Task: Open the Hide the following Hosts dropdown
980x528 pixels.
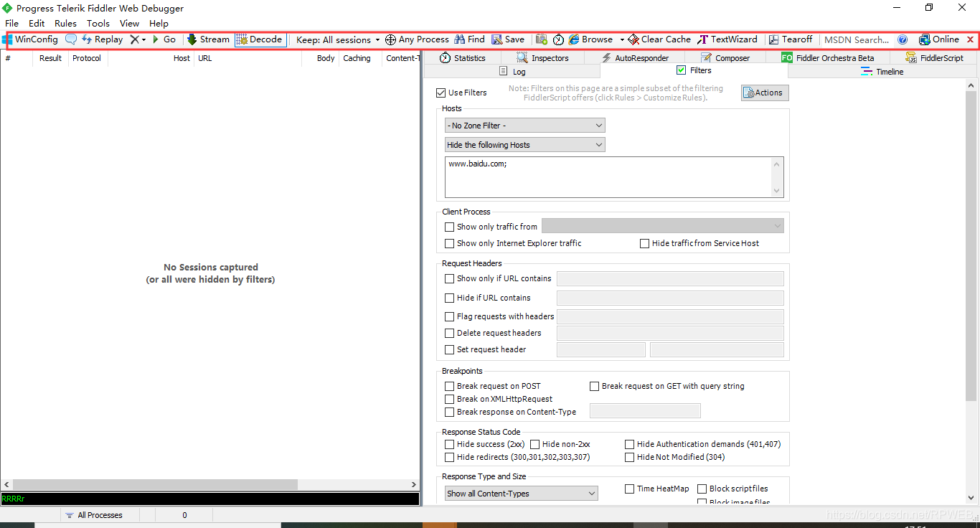Action: (x=525, y=145)
